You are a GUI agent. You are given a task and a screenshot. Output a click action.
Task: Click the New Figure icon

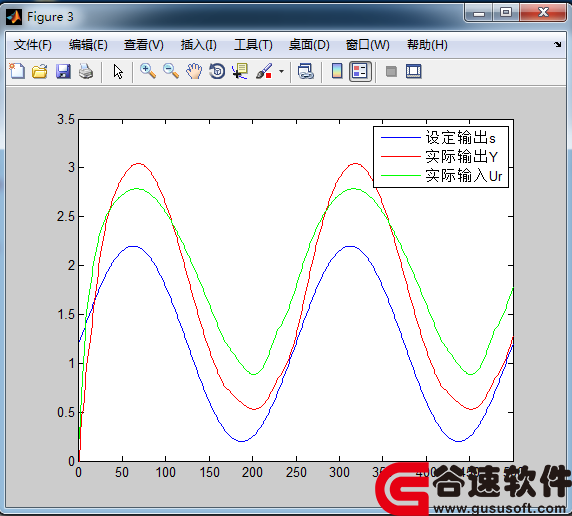click(17, 71)
